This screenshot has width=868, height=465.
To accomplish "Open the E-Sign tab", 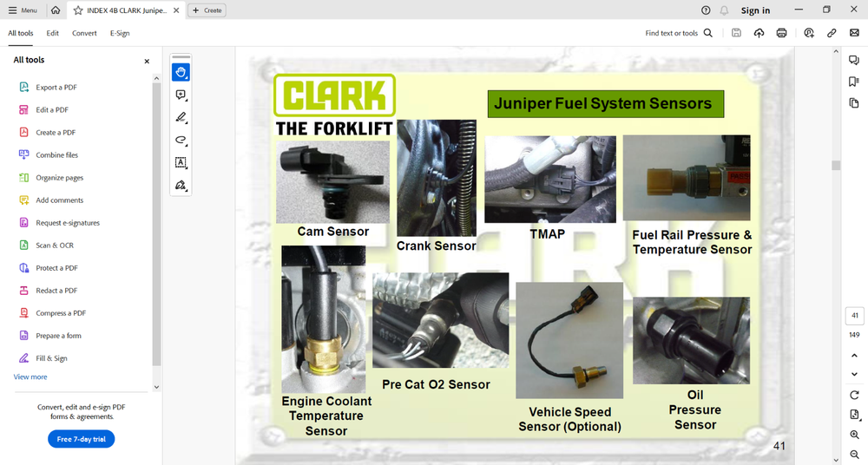I will pos(120,33).
